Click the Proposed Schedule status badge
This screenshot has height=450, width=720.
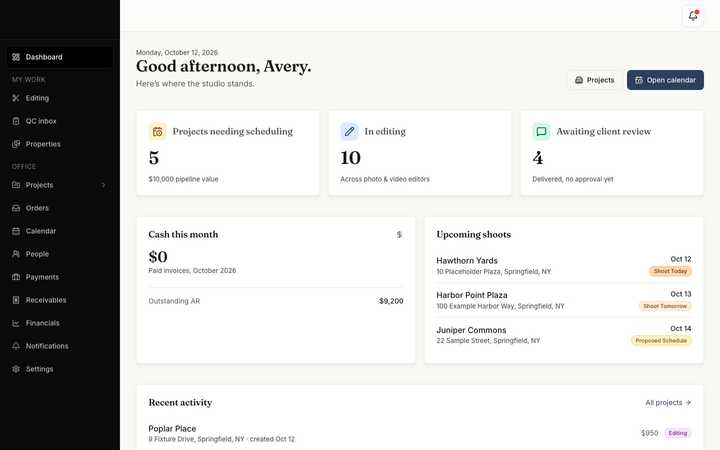click(x=661, y=341)
